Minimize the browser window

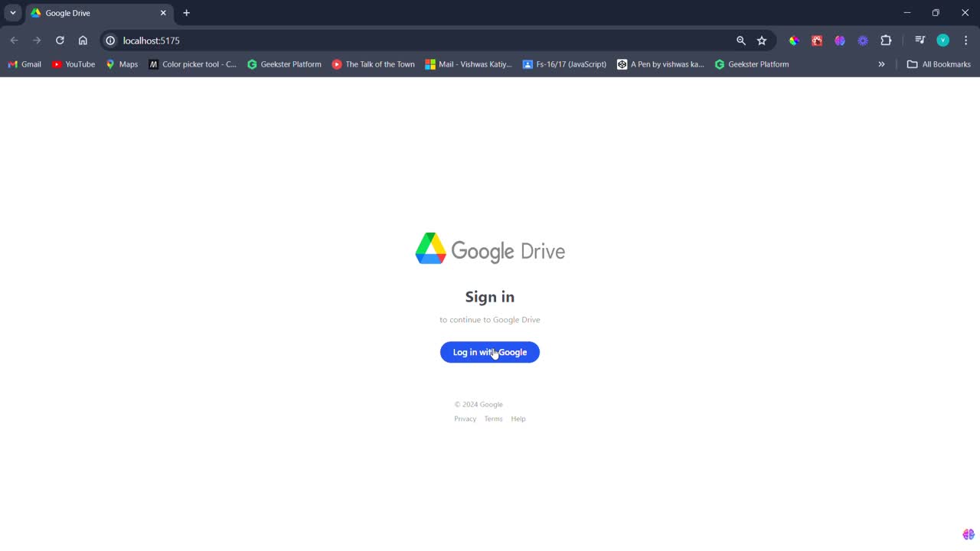click(x=907, y=13)
